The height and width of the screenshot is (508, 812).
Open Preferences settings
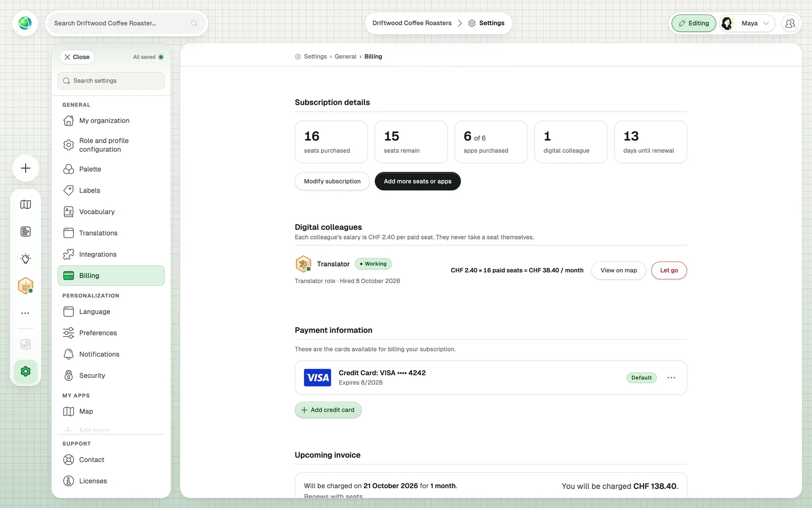point(111,333)
